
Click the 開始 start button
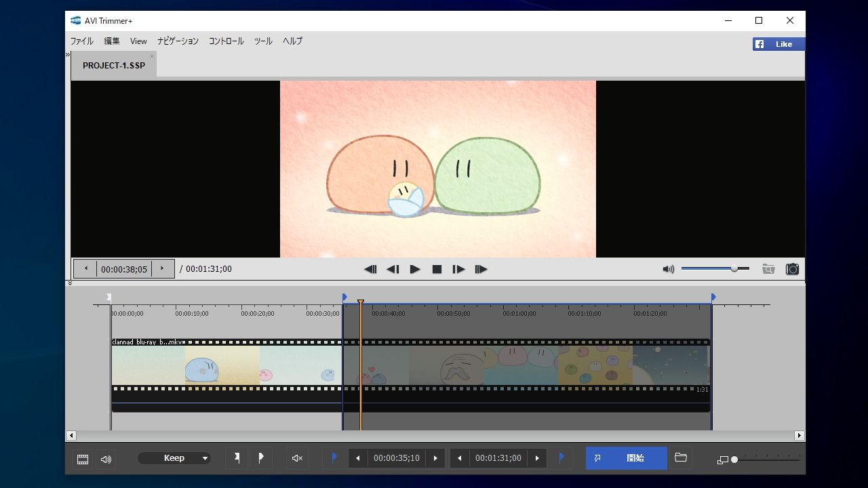pos(627,458)
